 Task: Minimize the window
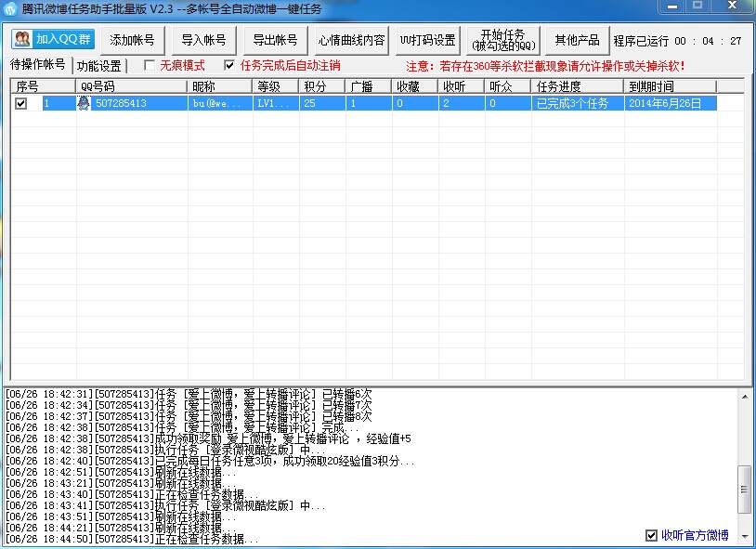(x=672, y=7)
